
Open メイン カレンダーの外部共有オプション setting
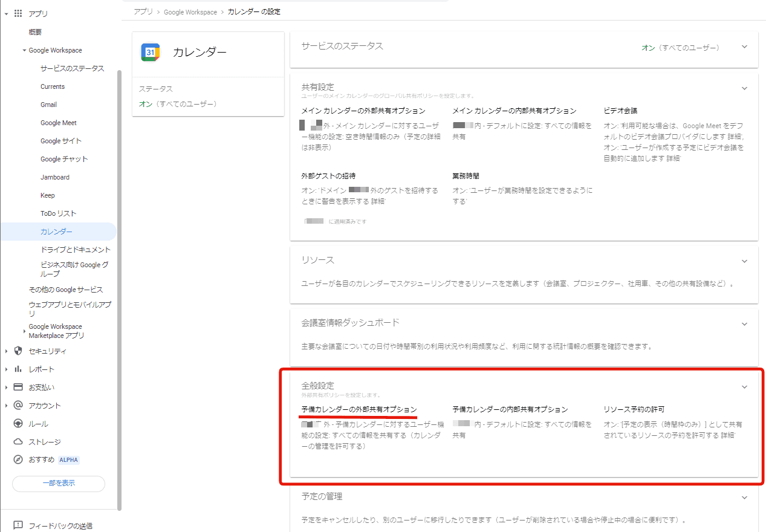click(363, 111)
